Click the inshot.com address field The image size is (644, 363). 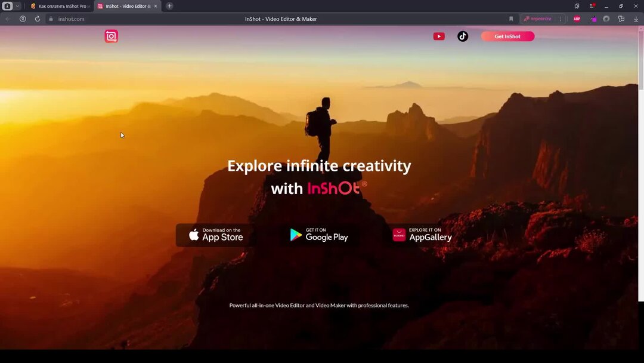click(72, 19)
